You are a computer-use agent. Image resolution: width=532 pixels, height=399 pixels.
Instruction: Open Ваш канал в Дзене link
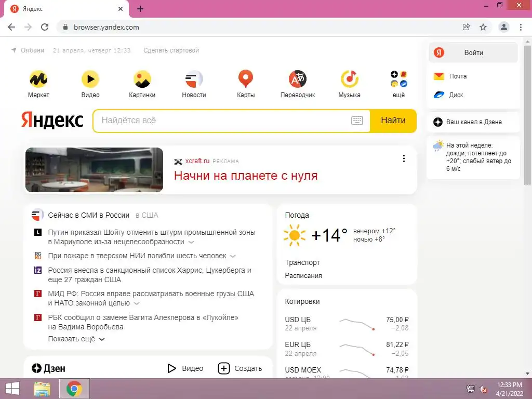474,122
